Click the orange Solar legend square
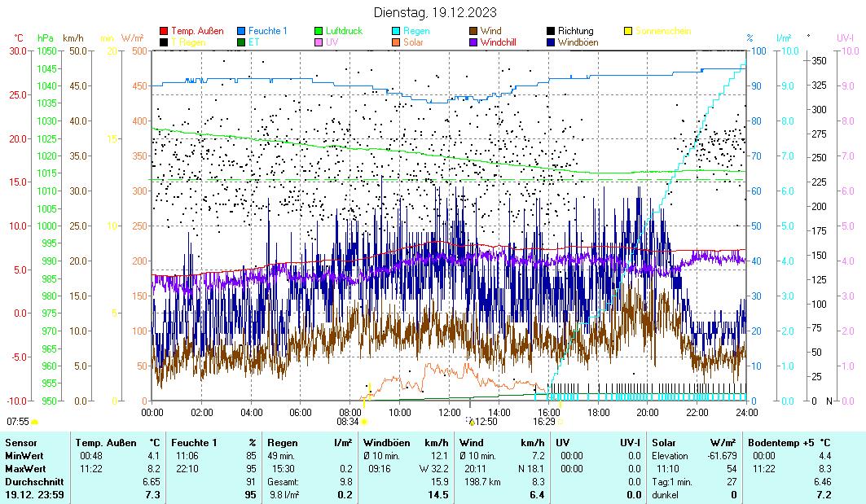Viewport: 866px width, 504px height. click(x=396, y=42)
